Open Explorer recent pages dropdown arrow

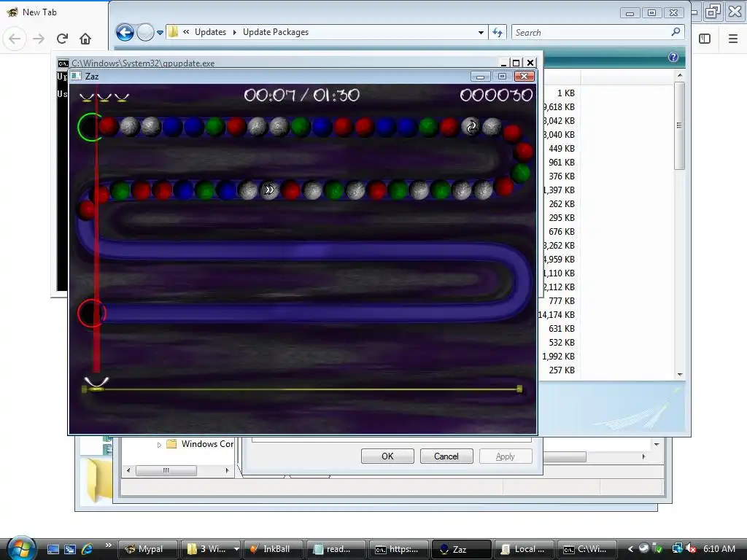160,33
